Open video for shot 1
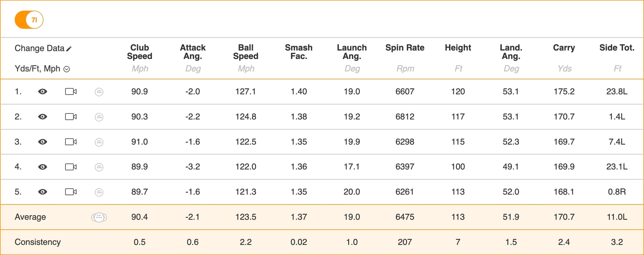This screenshot has height=255, width=644. [x=71, y=92]
